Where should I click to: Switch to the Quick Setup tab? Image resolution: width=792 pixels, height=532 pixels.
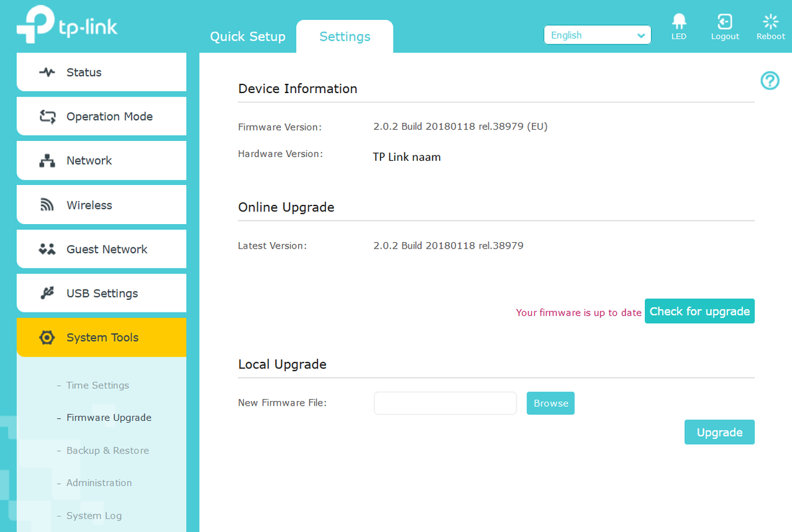(x=248, y=37)
